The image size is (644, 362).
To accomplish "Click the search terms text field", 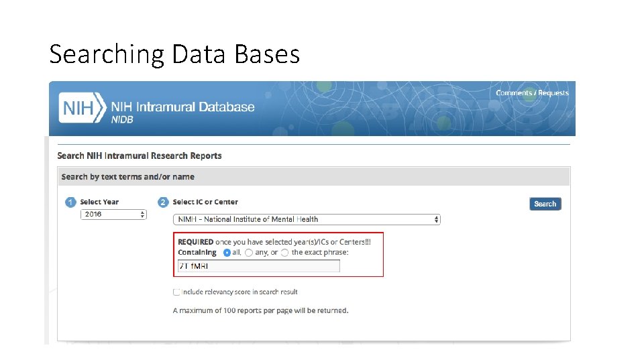I will (259, 266).
